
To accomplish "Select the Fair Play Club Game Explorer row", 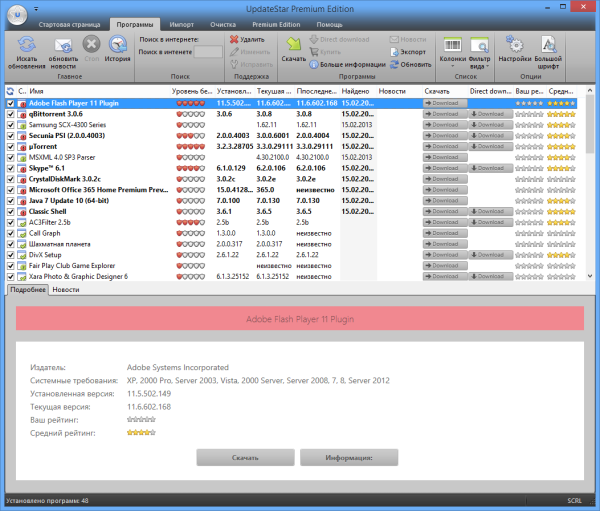I will pos(291,266).
